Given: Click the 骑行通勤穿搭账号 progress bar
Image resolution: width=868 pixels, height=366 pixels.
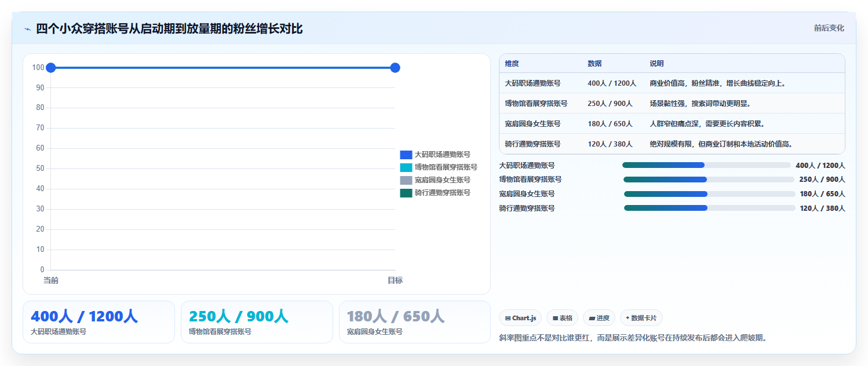Looking at the screenshot, I should (x=710, y=208).
